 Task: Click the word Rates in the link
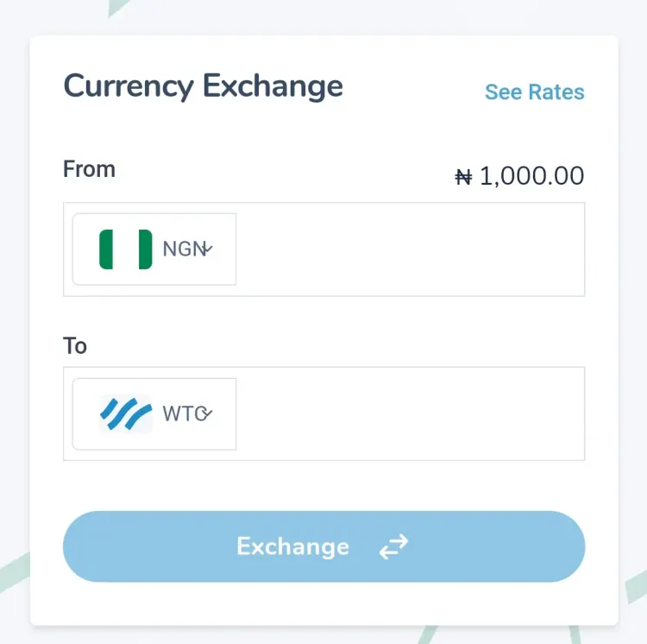pos(556,92)
